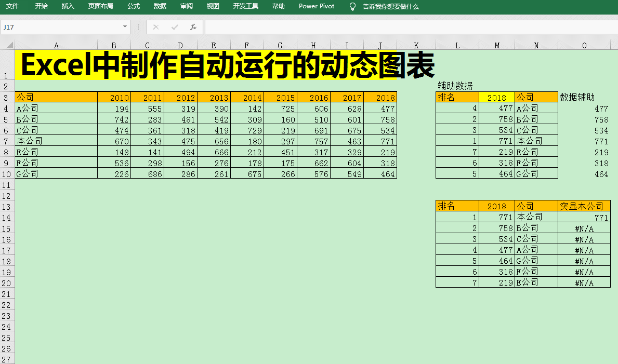This screenshot has height=364, width=618.
Task: Switch to the 页面布局 tab
Action: 100,7
